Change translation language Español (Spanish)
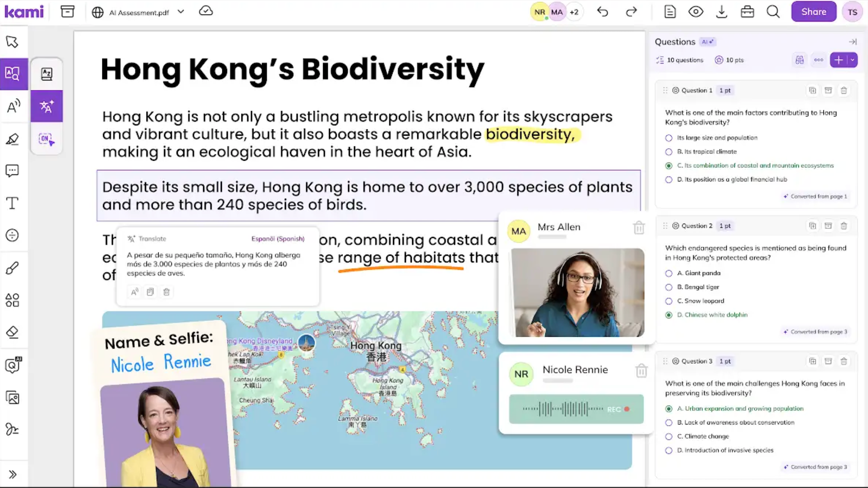This screenshot has height=488, width=868. coord(278,239)
